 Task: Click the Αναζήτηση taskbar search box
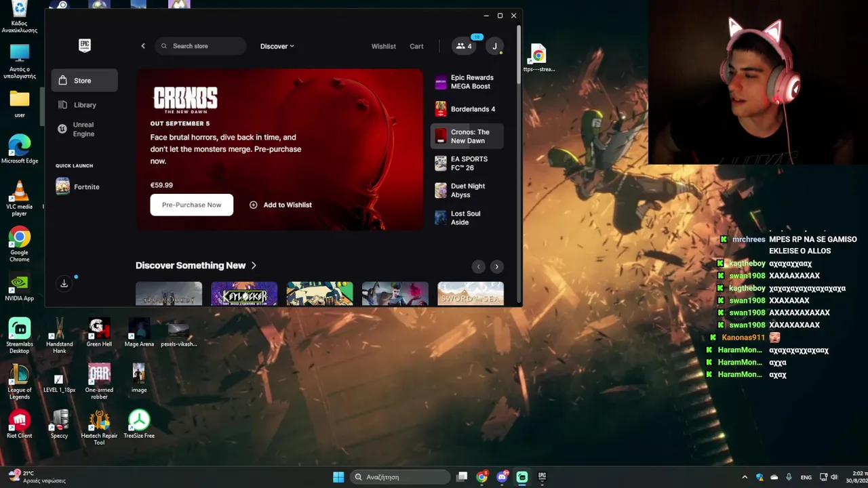400,477
